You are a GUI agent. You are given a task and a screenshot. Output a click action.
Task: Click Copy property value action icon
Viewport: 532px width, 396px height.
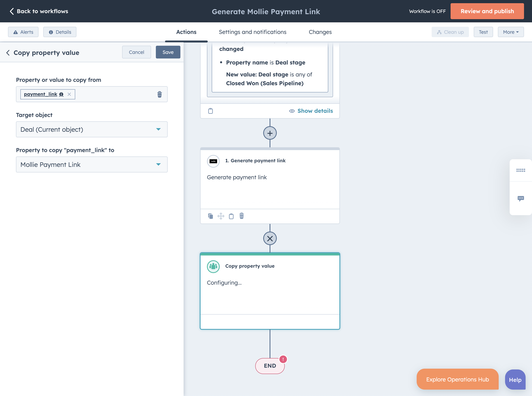[213, 266]
